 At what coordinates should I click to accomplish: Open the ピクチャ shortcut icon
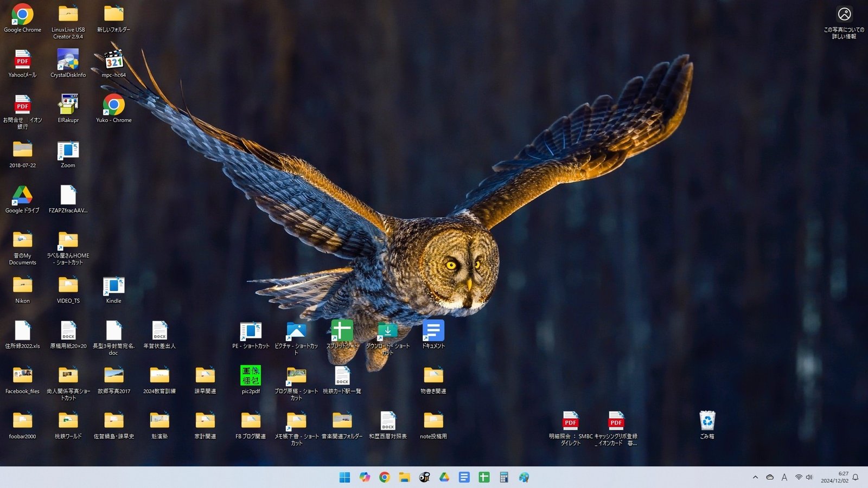point(296,338)
